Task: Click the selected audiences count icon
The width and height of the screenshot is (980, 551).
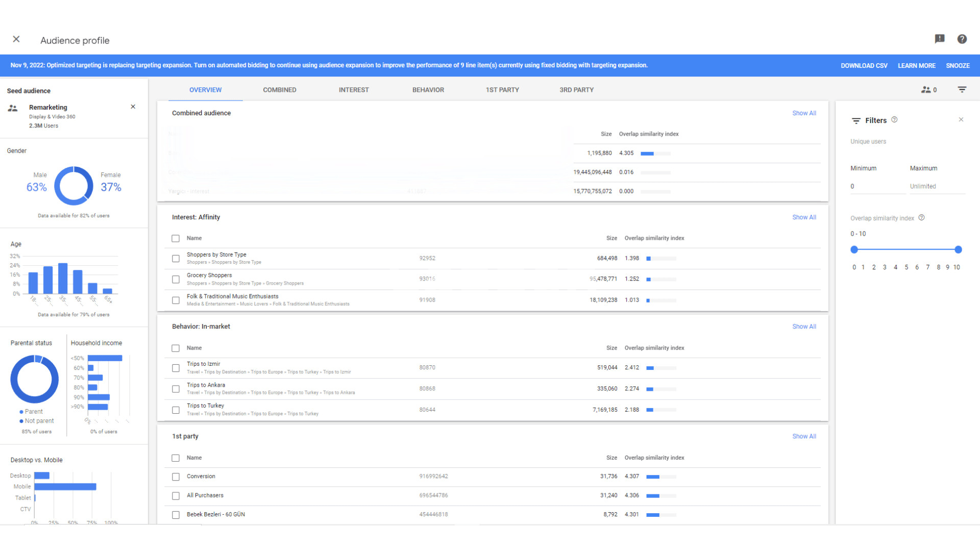Action: pos(928,90)
